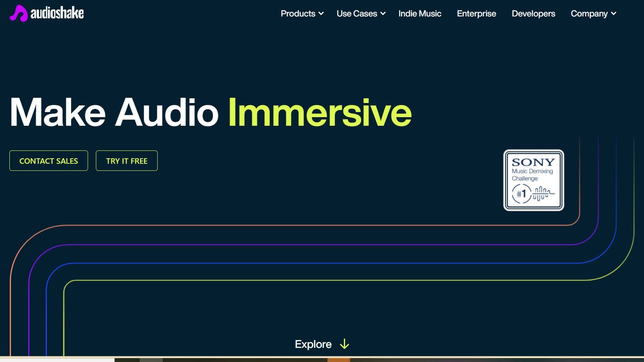Go to the Indie Music page
Image resolution: width=644 pixels, height=362 pixels.
coord(419,14)
